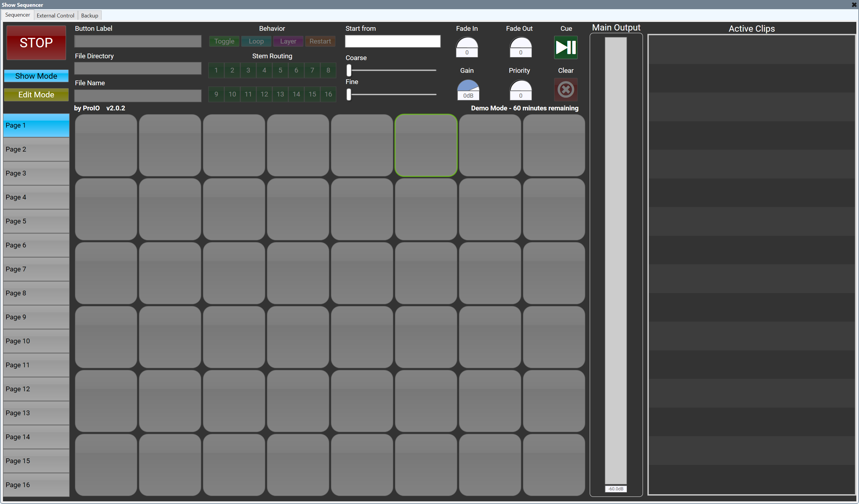Switch to Edit Mode
Viewport: 859px width, 504px height.
[36, 95]
